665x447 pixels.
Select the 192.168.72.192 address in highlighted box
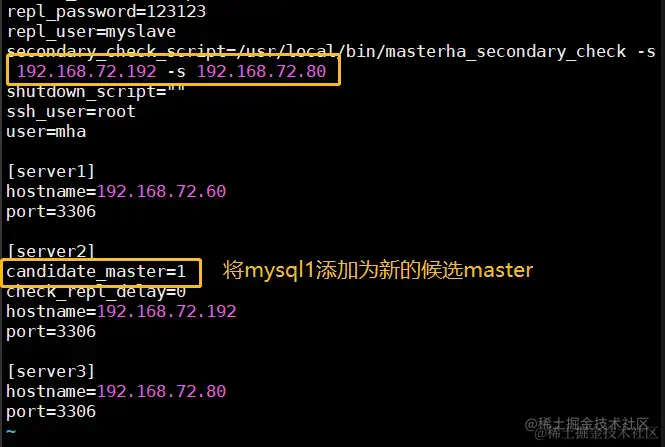pos(87,71)
